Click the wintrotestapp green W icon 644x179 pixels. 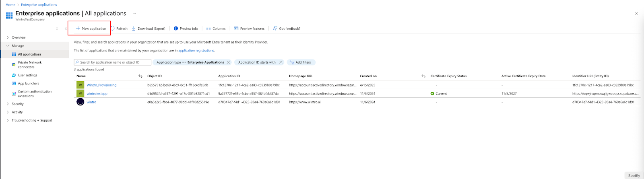pyautogui.click(x=80, y=93)
